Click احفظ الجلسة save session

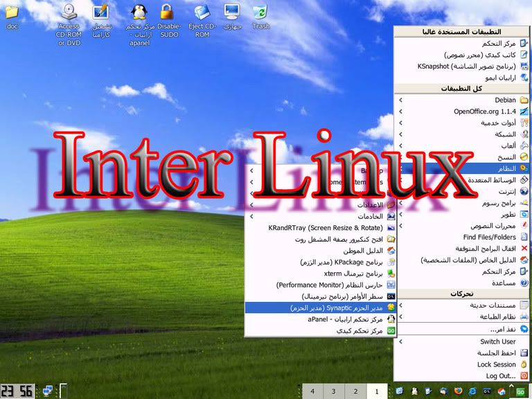(462, 353)
